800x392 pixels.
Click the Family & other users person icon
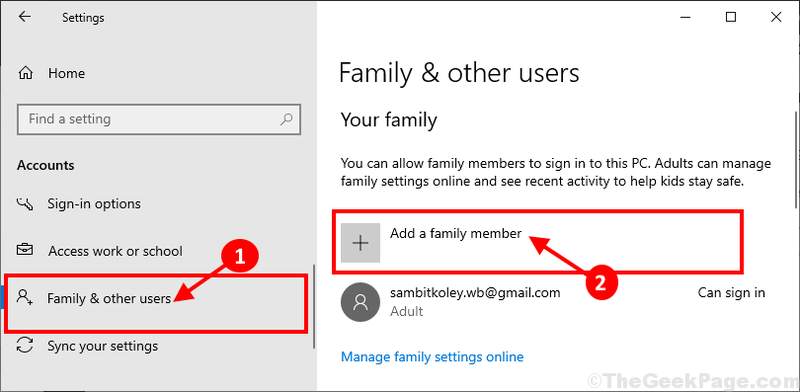[24, 298]
